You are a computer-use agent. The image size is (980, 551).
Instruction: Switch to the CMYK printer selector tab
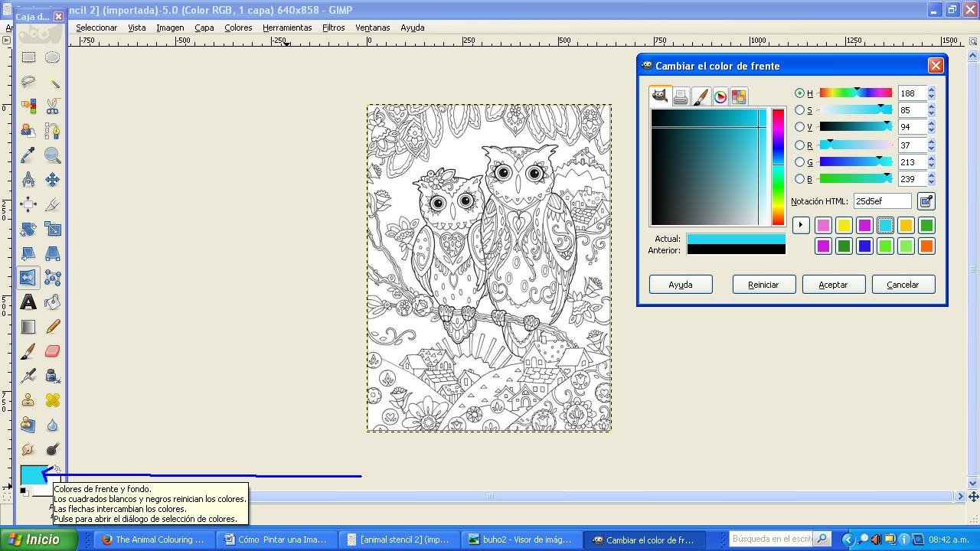(681, 97)
